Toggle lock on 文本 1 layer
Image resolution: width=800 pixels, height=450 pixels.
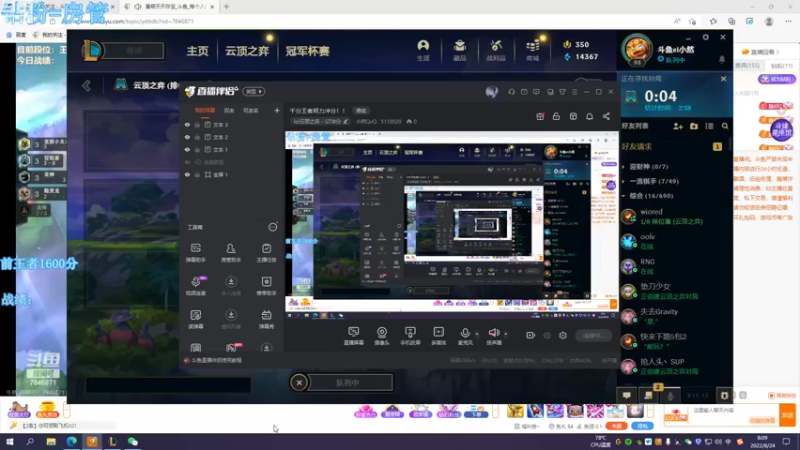point(197,149)
